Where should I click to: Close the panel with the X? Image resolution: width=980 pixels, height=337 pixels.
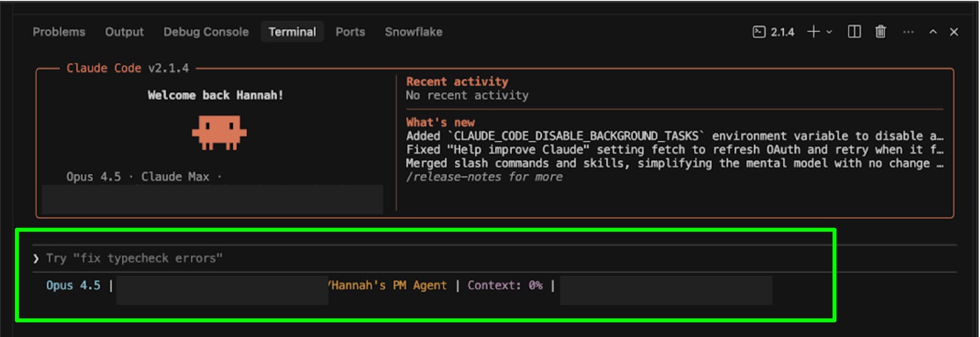(x=954, y=32)
